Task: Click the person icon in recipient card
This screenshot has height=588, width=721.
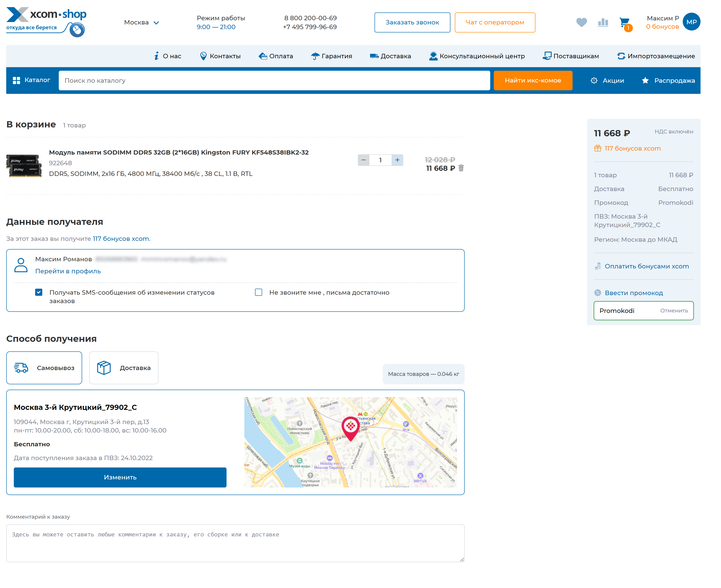Action: pyautogui.click(x=21, y=265)
